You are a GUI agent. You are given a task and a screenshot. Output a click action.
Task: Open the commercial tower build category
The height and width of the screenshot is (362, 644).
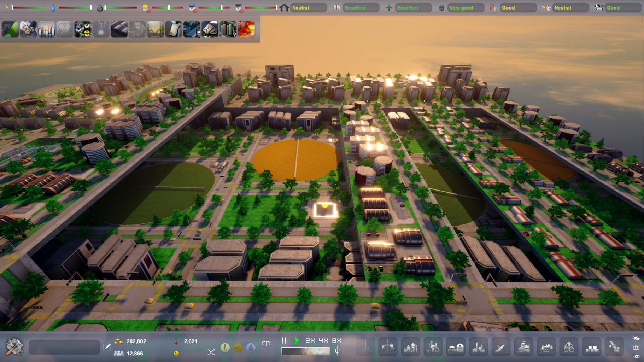(433, 346)
